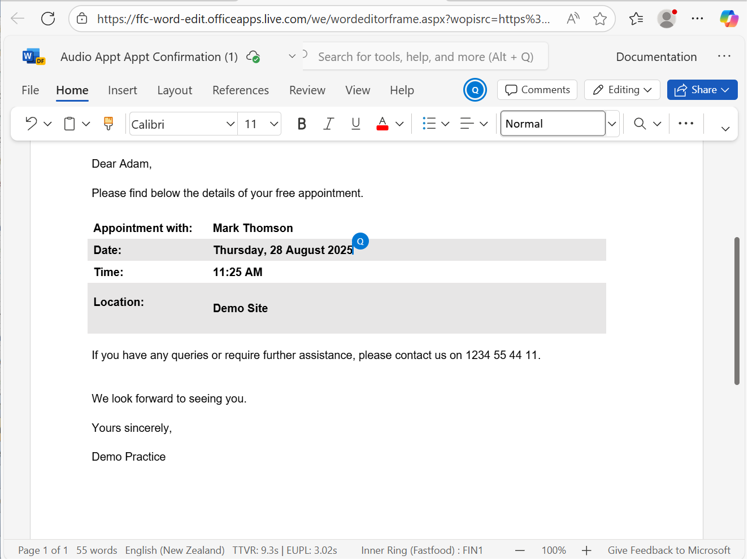748x560 pixels.
Task: Open the Comments pane button
Action: (537, 90)
